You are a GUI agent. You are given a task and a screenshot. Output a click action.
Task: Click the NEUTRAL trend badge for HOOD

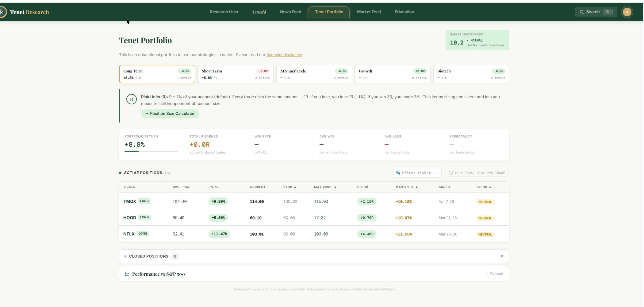click(x=485, y=218)
